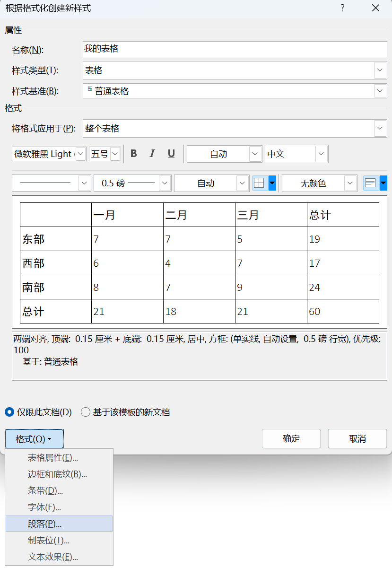Screen dimensions: 392x568
Task: Open the font color 自动 dropdown
Action: click(x=255, y=154)
